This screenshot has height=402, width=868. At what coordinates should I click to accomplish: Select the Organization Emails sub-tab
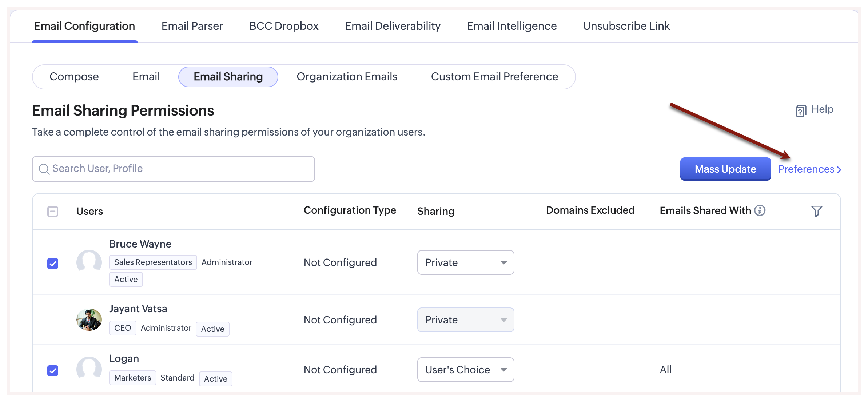[347, 77]
